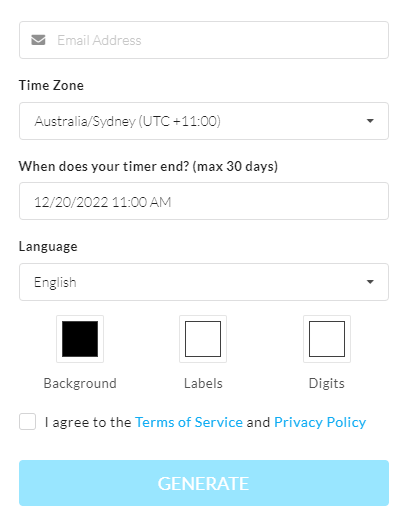Click the 'When does your timer end?' label
The height and width of the screenshot is (528, 414).
148,166
